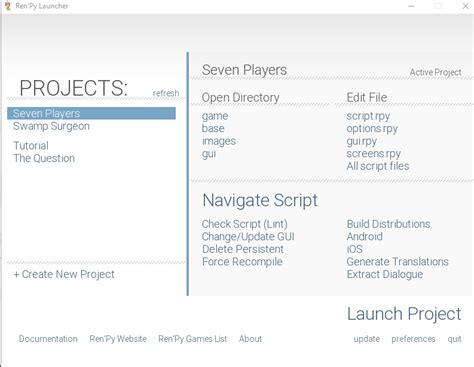Refresh the projects list
Screen dimensions: 474x367
(166, 93)
